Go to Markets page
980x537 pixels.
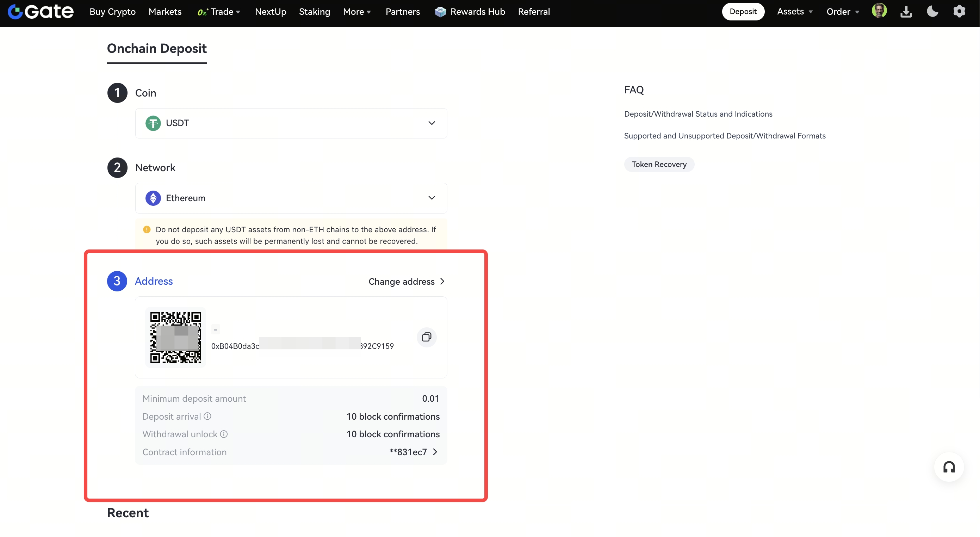tap(165, 11)
